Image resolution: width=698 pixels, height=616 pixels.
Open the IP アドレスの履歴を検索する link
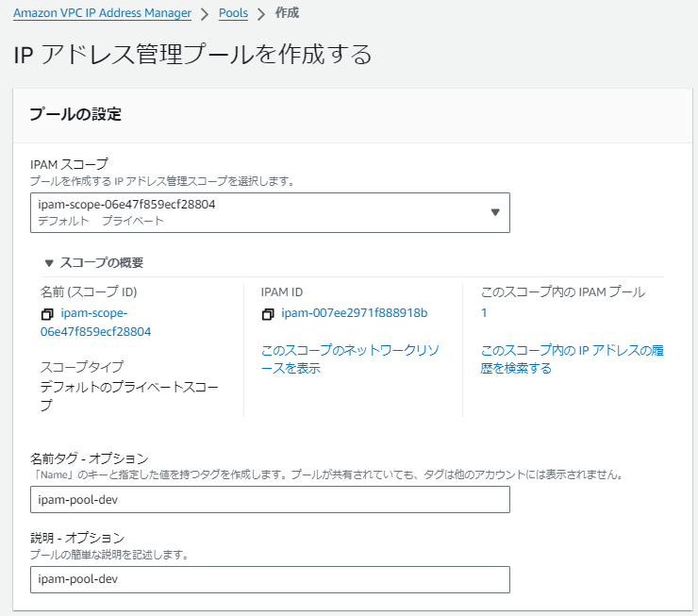click(572, 359)
